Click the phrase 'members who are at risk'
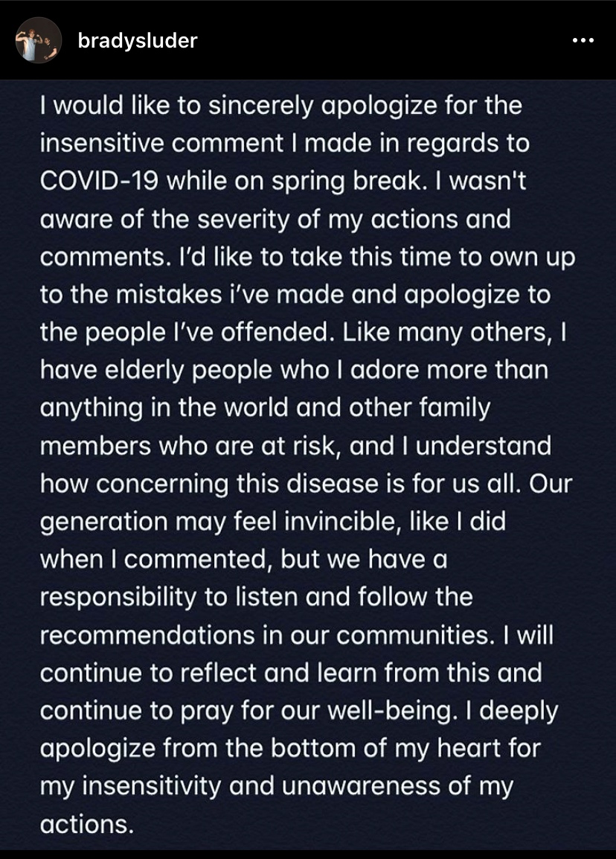The width and height of the screenshot is (616, 859). [190, 447]
